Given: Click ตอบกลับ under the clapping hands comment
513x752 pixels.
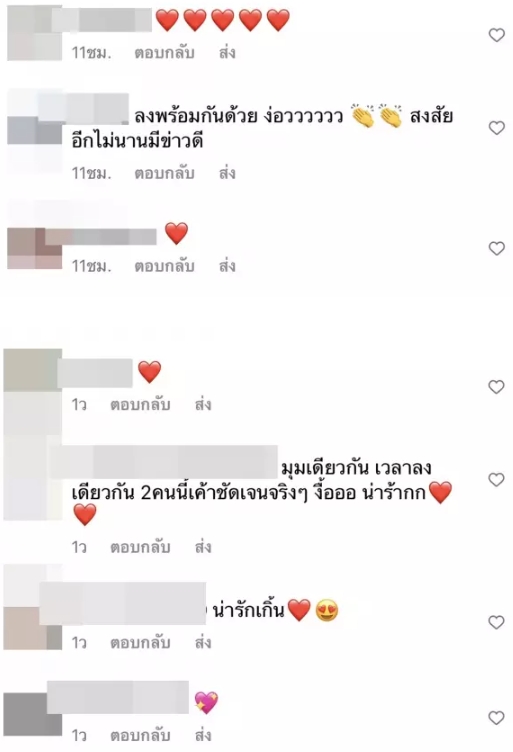Looking at the screenshot, I should [x=164, y=173].
